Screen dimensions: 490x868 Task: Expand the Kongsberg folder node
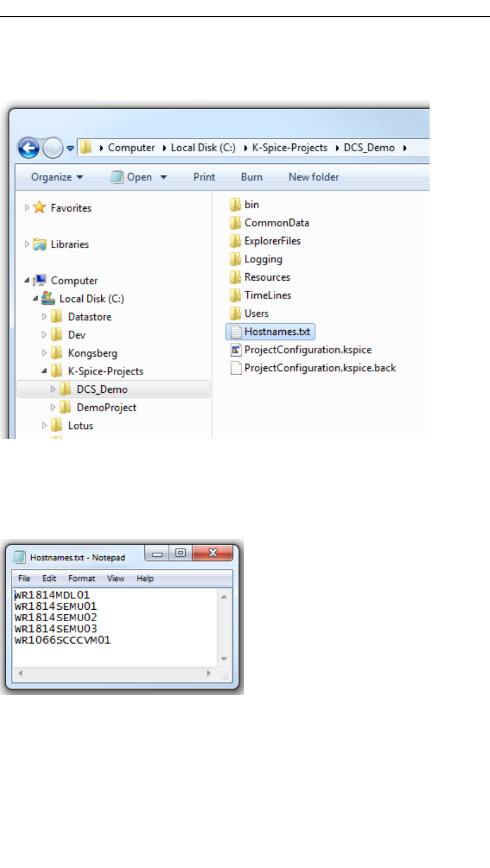tap(44, 353)
